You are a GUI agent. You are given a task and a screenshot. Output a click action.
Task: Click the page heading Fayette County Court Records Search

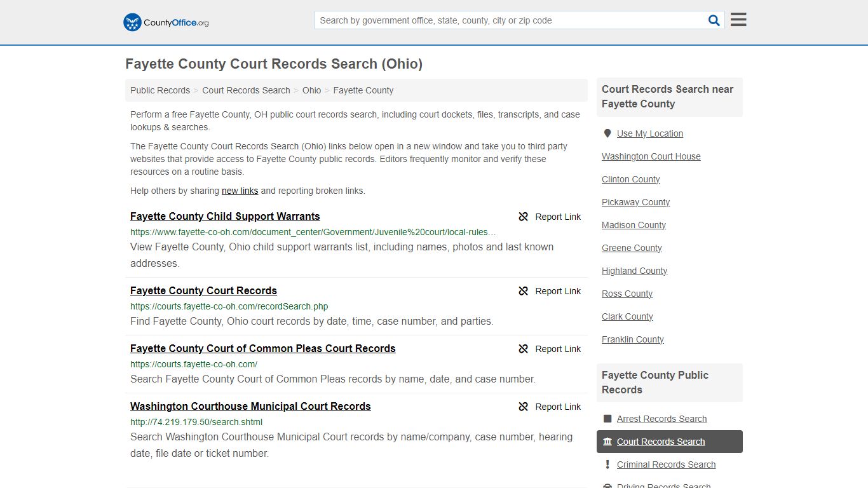[x=274, y=64]
